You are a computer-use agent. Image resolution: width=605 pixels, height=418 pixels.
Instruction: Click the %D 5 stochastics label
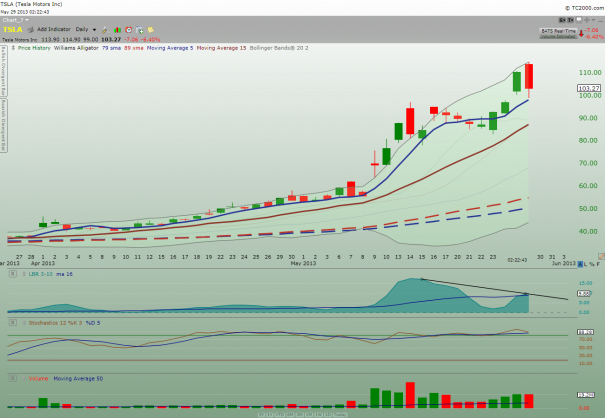[x=93, y=323]
